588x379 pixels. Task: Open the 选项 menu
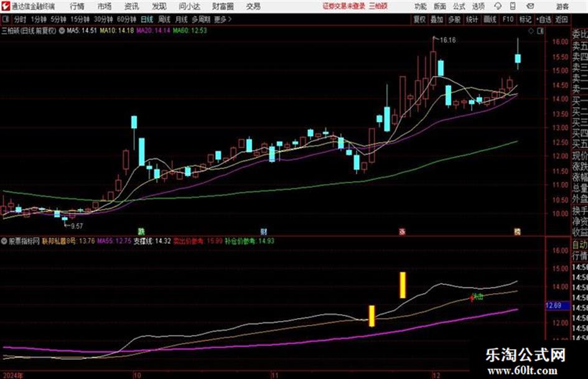tap(478, 6)
